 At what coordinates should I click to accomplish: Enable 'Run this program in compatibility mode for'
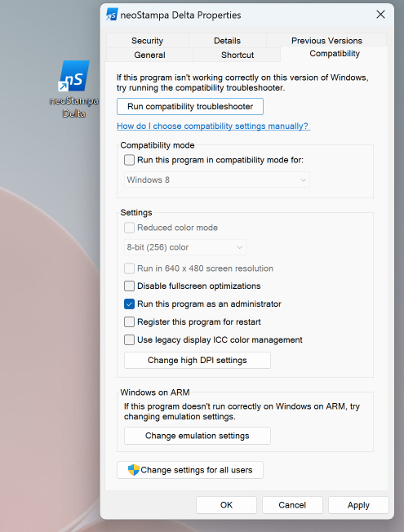129,160
